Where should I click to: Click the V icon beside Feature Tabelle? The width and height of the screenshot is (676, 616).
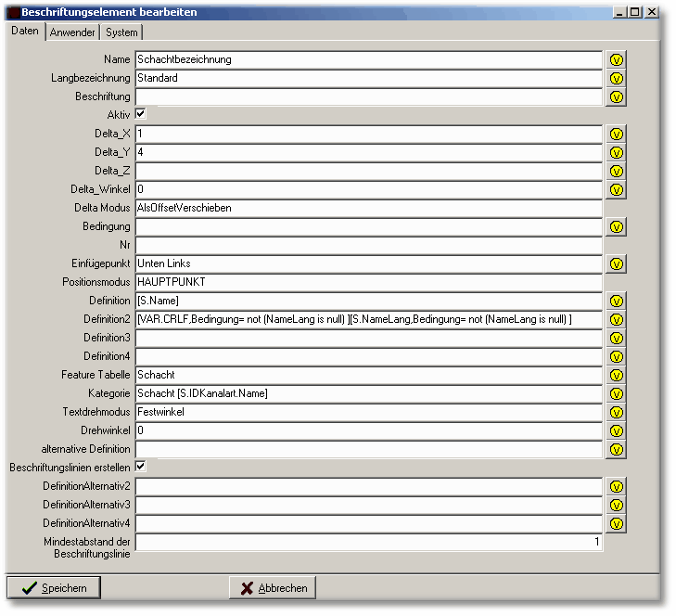617,375
